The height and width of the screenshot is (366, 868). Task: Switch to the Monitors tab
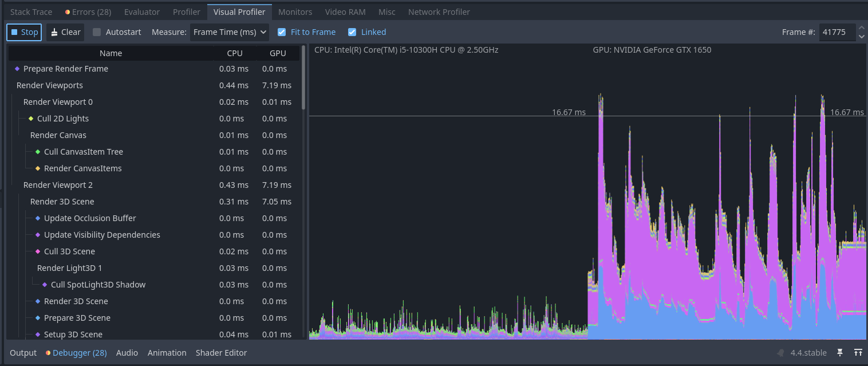point(295,11)
